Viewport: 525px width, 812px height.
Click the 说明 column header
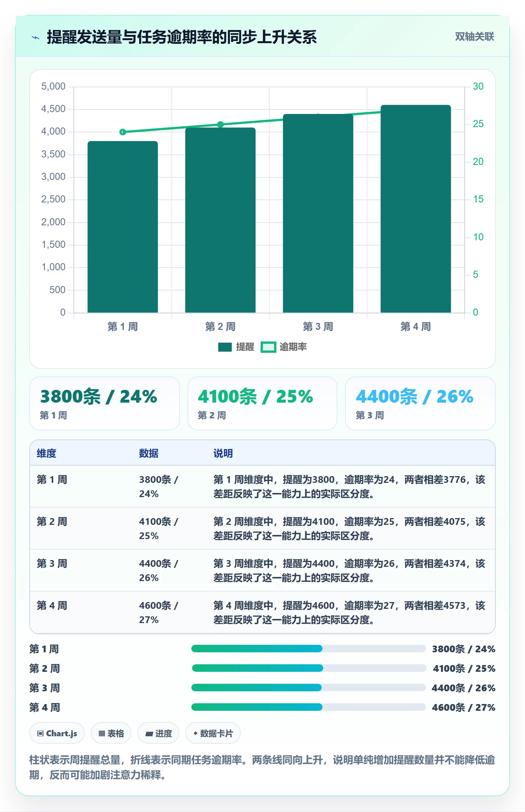223,453
